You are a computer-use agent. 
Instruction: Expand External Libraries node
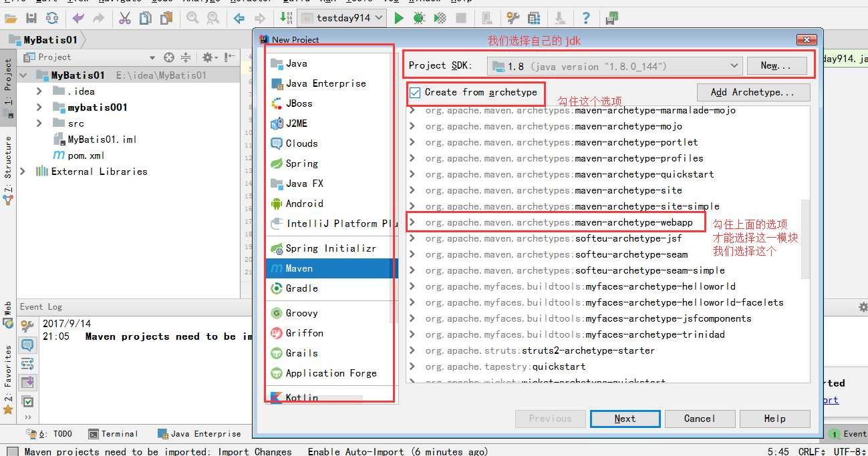(23, 172)
